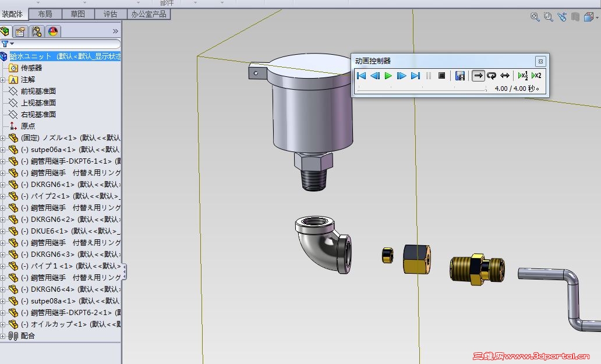601x364 pixels.
Task: Enable Reciprocate playback mode
Action: tap(505, 76)
